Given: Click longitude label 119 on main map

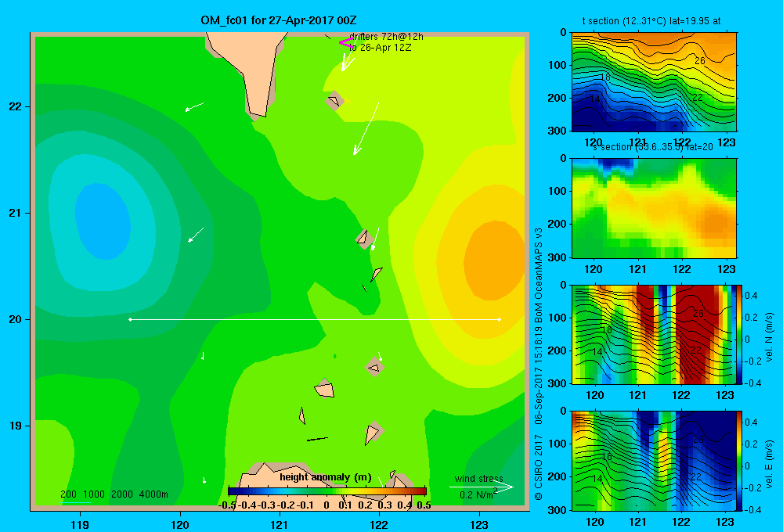Looking at the screenshot, I should 80,524.
